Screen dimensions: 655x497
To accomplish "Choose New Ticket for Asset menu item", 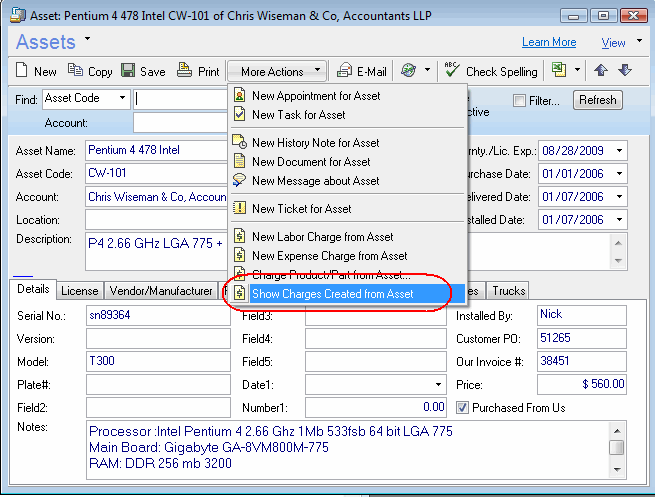I will [301, 209].
